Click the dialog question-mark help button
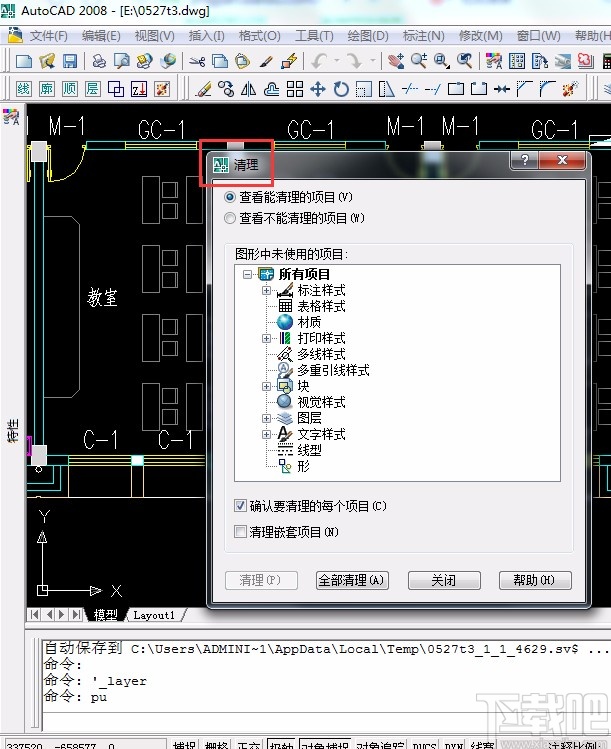The image size is (611, 749). (x=525, y=160)
